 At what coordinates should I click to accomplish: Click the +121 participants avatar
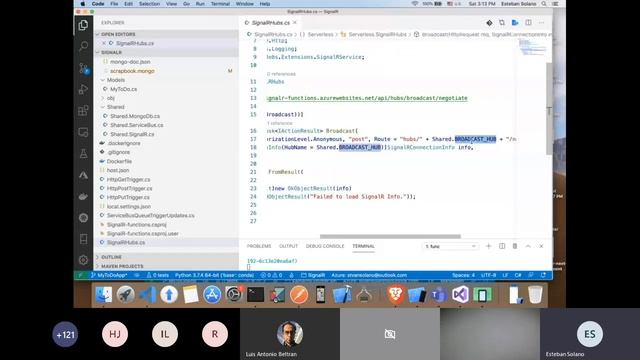(65, 334)
